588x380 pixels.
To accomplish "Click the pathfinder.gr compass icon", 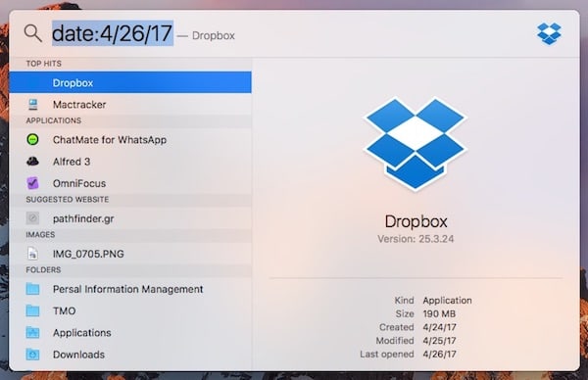I will pos(32,218).
